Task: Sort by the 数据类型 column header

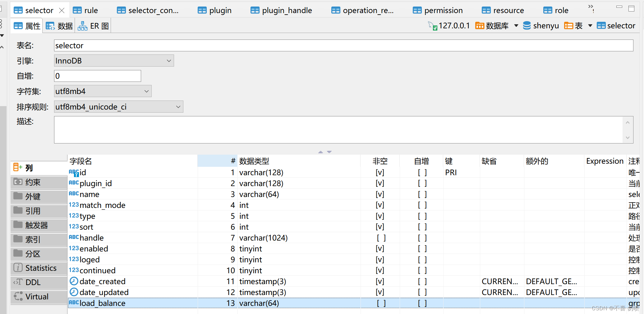Action: click(x=299, y=161)
